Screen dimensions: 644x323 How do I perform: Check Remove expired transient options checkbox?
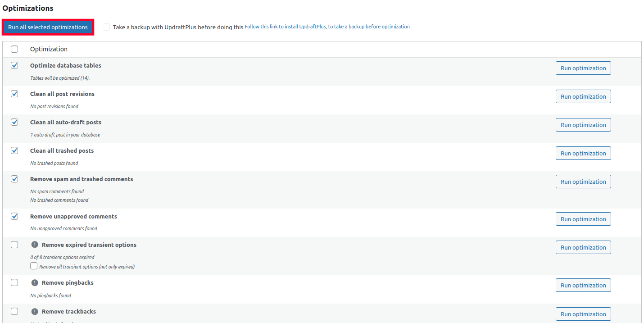pyautogui.click(x=14, y=245)
